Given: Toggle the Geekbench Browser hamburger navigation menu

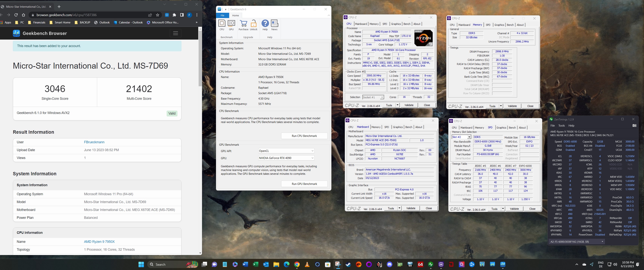Looking at the screenshot, I should tap(175, 33).
